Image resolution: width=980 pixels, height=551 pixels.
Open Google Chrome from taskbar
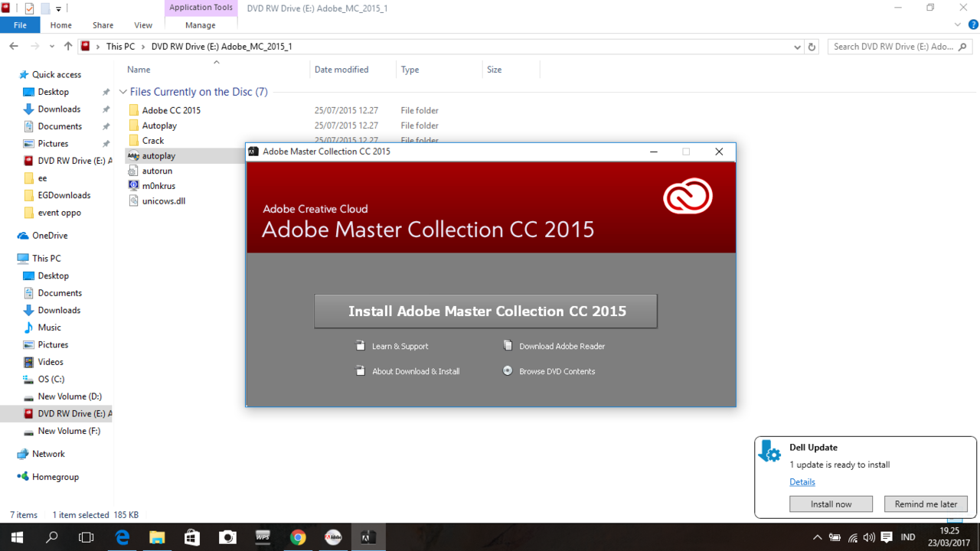(298, 537)
